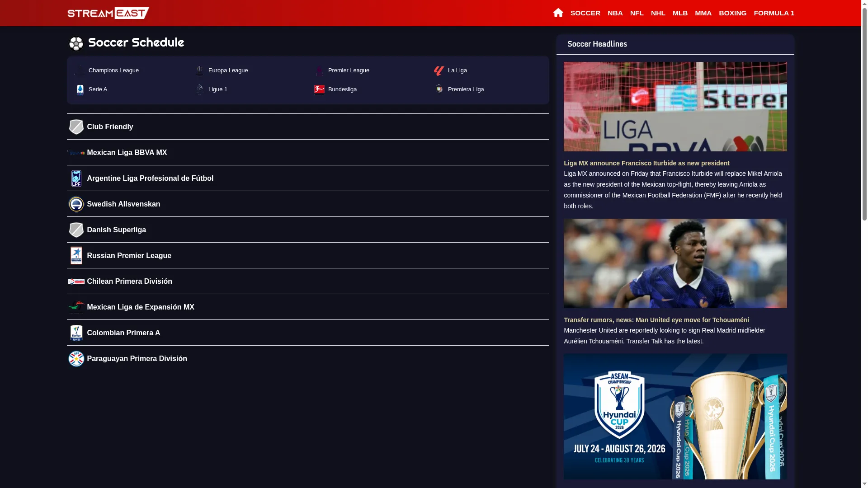Viewport: 868px width, 488px height.
Task: Expand the Colombian Primera A section
Action: [x=308, y=333]
